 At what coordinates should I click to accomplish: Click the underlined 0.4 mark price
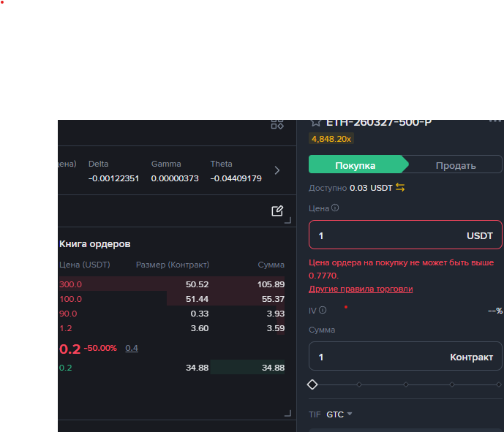132,348
